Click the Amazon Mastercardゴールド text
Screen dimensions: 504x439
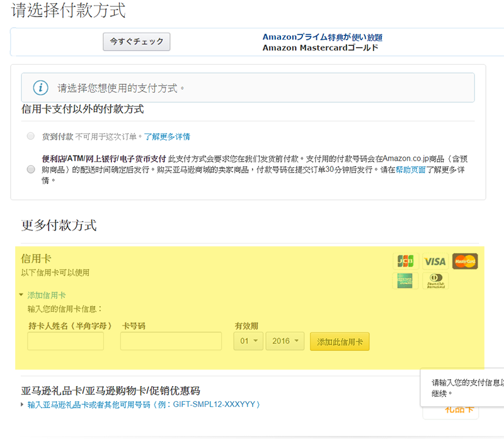[321, 48]
